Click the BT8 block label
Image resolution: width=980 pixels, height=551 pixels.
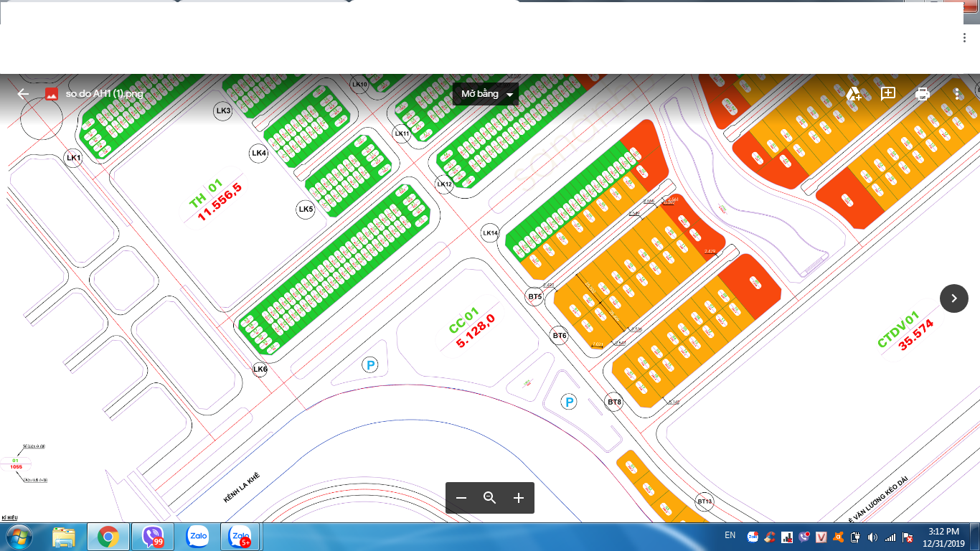(x=614, y=402)
